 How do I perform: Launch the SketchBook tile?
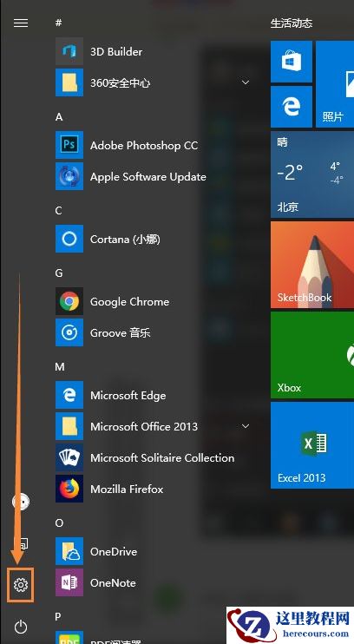312,265
